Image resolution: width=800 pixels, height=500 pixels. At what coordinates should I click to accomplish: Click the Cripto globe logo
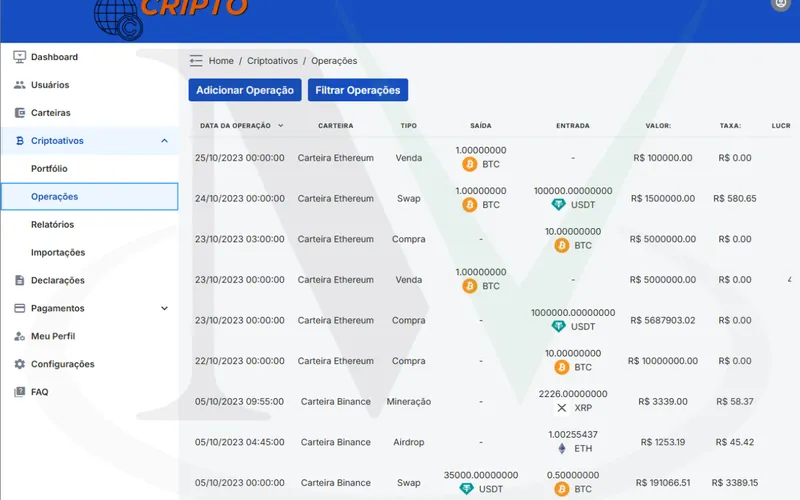click(118, 19)
